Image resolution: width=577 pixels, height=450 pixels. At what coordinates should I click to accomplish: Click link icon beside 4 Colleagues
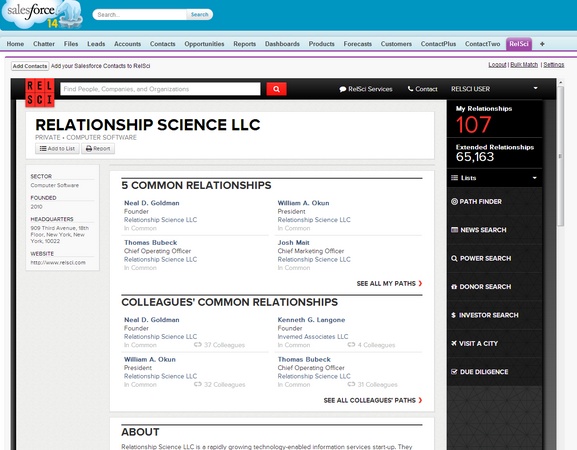click(x=351, y=345)
